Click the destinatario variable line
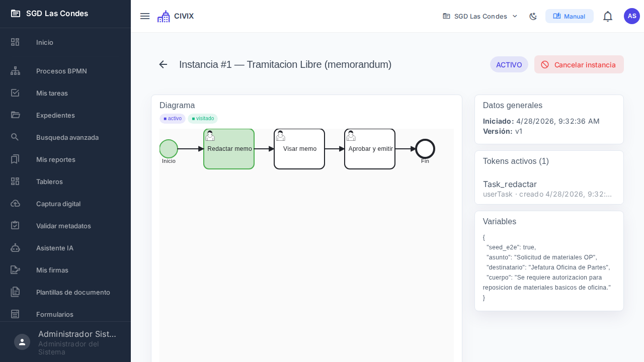The height and width of the screenshot is (362, 644). point(548,267)
